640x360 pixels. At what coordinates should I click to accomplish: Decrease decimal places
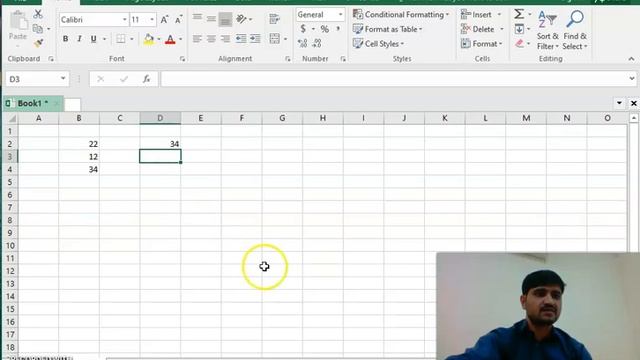pos(317,43)
